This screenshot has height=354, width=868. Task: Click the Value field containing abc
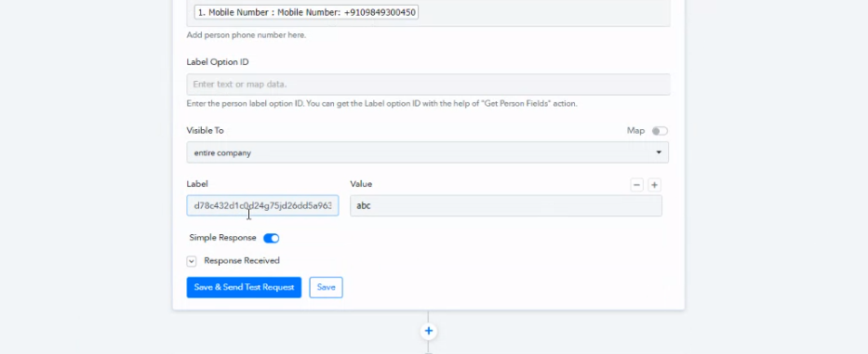[x=506, y=205]
